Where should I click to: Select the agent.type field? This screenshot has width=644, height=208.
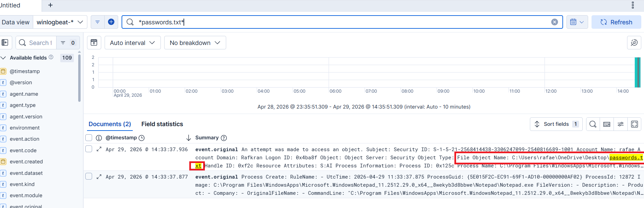[23, 105]
